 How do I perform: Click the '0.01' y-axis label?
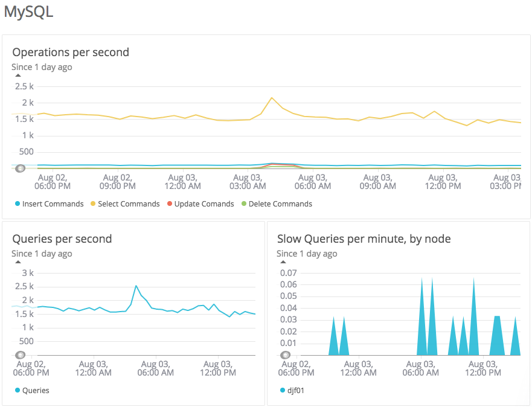(289, 343)
